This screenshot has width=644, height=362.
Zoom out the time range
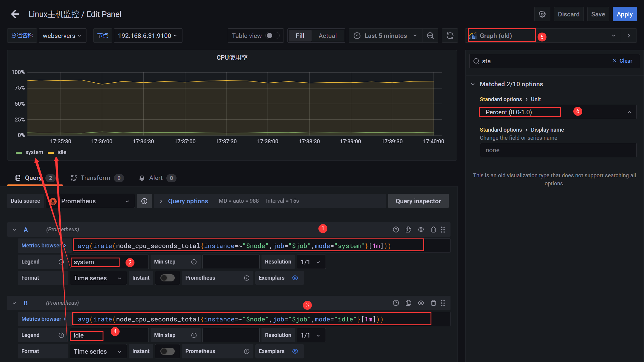click(430, 36)
